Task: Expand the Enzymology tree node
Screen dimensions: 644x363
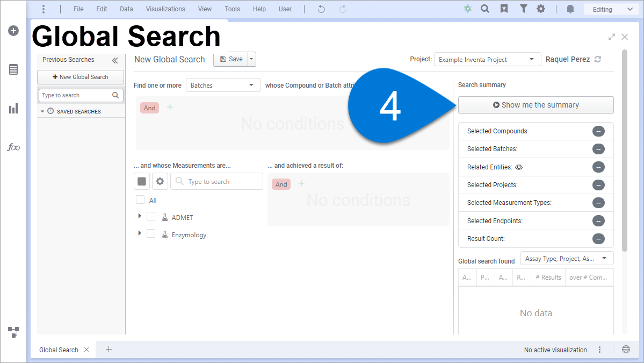Action: click(140, 233)
